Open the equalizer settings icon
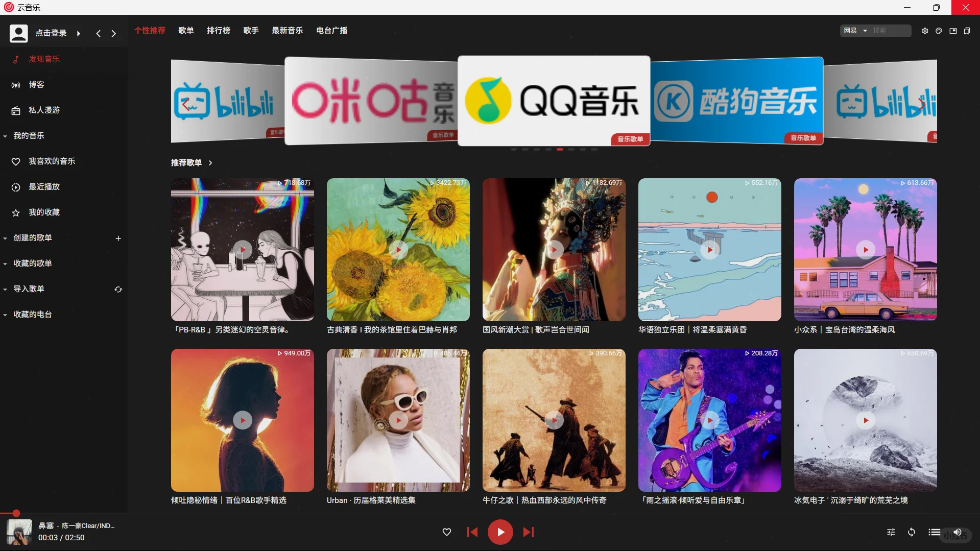This screenshot has height=551, width=980. [x=891, y=532]
